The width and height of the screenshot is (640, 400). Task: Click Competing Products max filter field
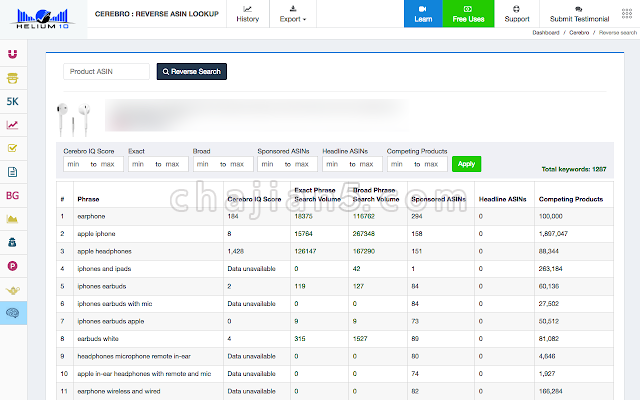pos(433,164)
